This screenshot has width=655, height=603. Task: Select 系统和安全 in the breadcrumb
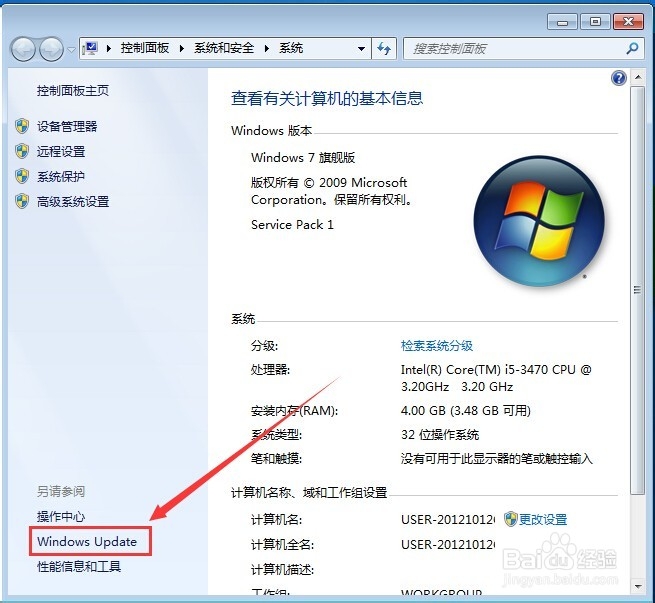[x=224, y=48]
